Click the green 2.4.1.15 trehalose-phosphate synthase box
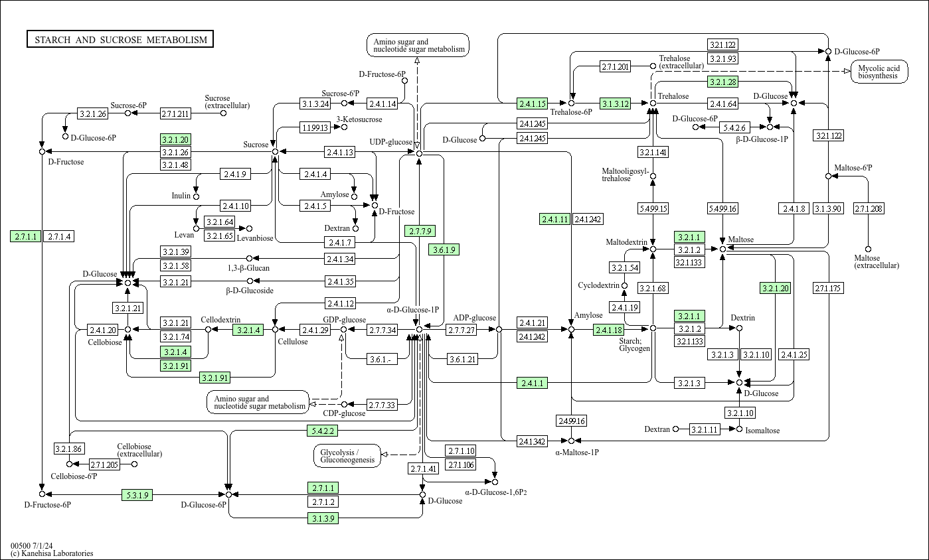The width and height of the screenshot is (929, 560). pos(533,104)
